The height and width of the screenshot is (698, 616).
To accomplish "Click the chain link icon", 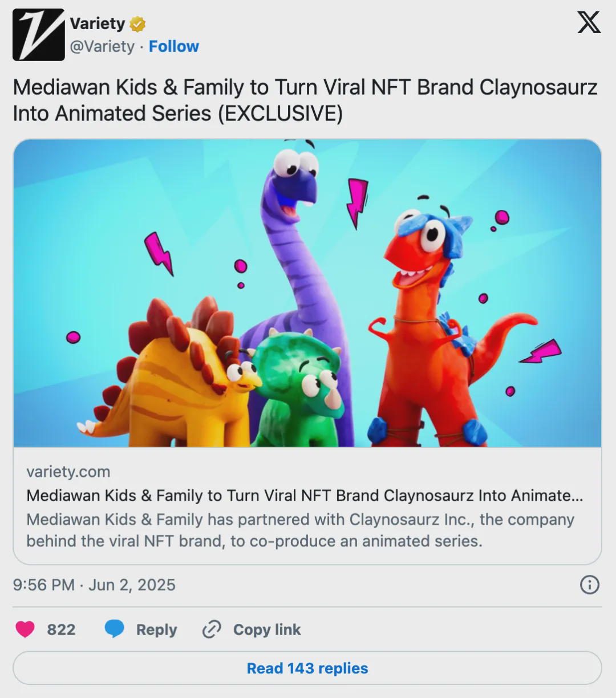I will pos(212,629).
